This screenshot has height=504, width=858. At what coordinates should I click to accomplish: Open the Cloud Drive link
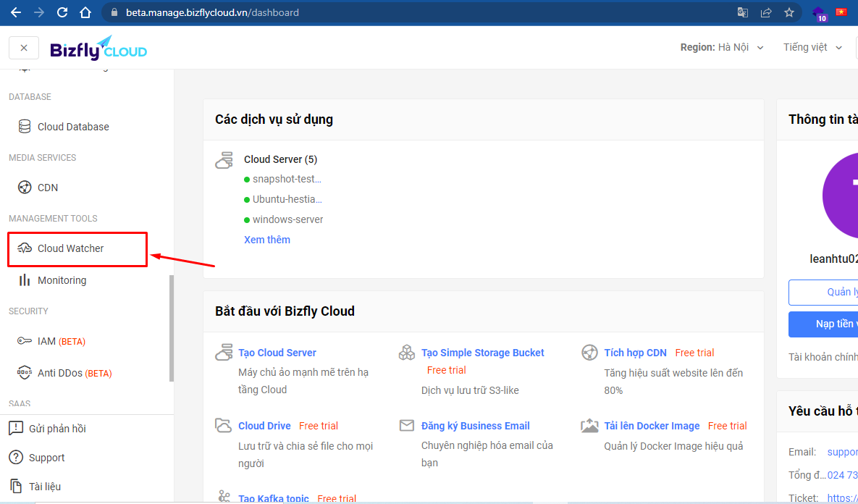[264, 426]
